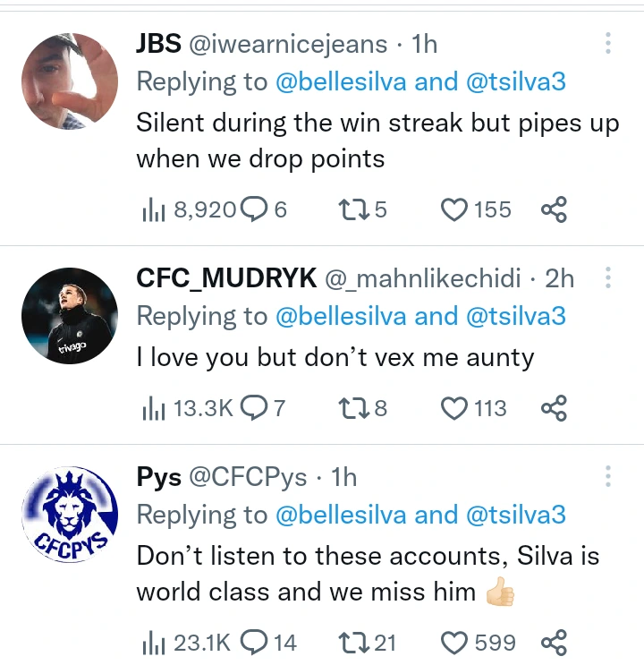This screenshot has width=644, height=665.
Task: Share CFC_MUDRYK's tweet
Action: 554,409
